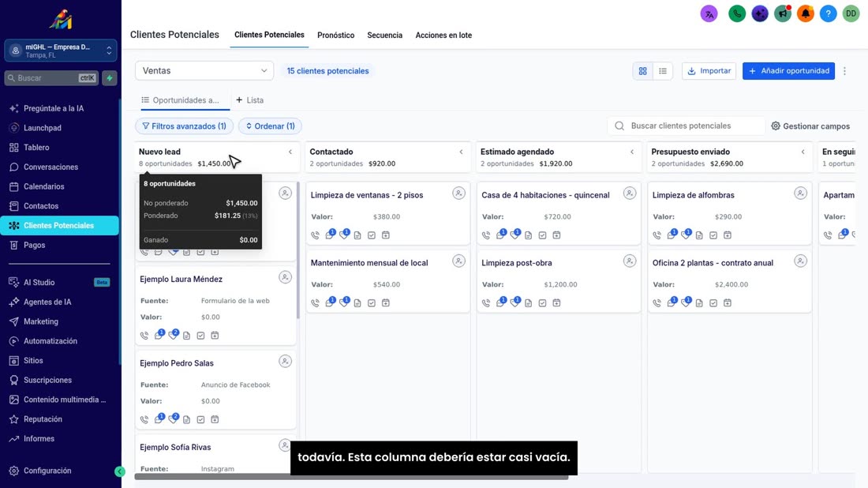Open the Pronóstico tab
This screenshot has height=488, width=868.
[336, 36]
